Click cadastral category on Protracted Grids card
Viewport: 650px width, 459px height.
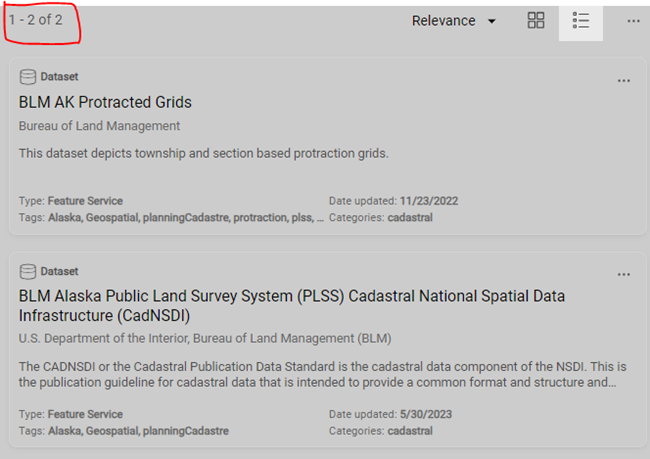410,218
